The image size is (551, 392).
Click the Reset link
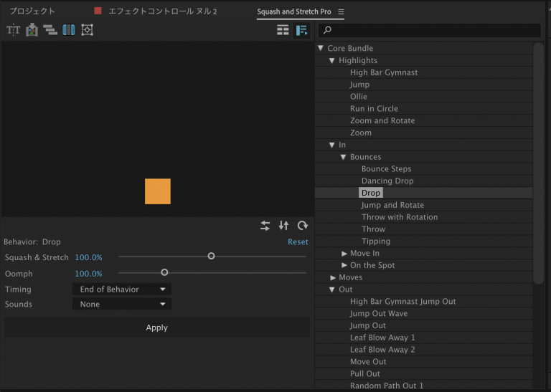[x=298, y=242]
